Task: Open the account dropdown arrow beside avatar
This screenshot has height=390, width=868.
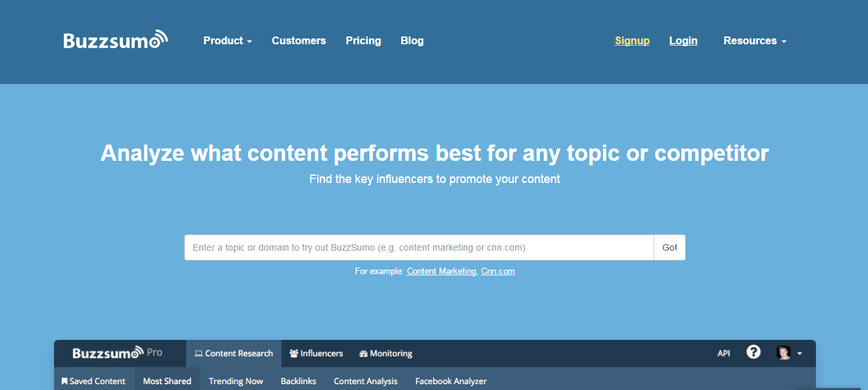Action: [x=800, y=354]
